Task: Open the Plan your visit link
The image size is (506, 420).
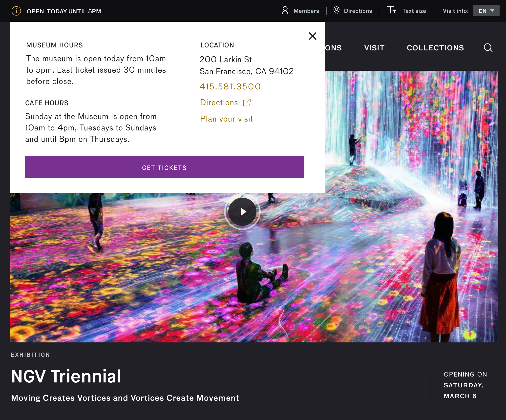Action: click(226, 119)
